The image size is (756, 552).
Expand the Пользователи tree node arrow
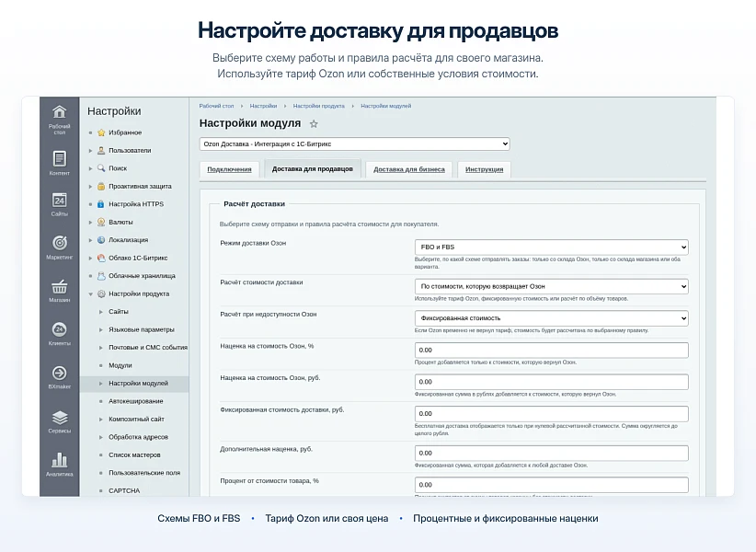(90, 150)
